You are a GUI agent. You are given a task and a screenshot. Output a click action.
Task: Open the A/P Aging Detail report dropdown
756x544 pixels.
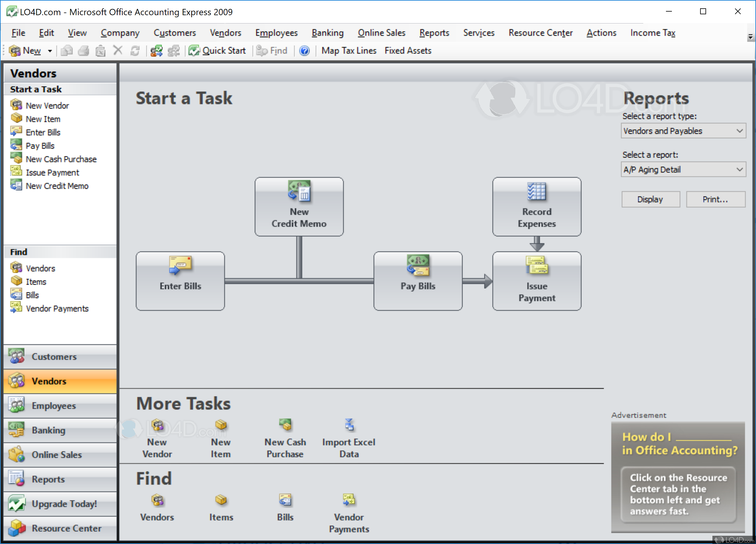click(739, 169)
